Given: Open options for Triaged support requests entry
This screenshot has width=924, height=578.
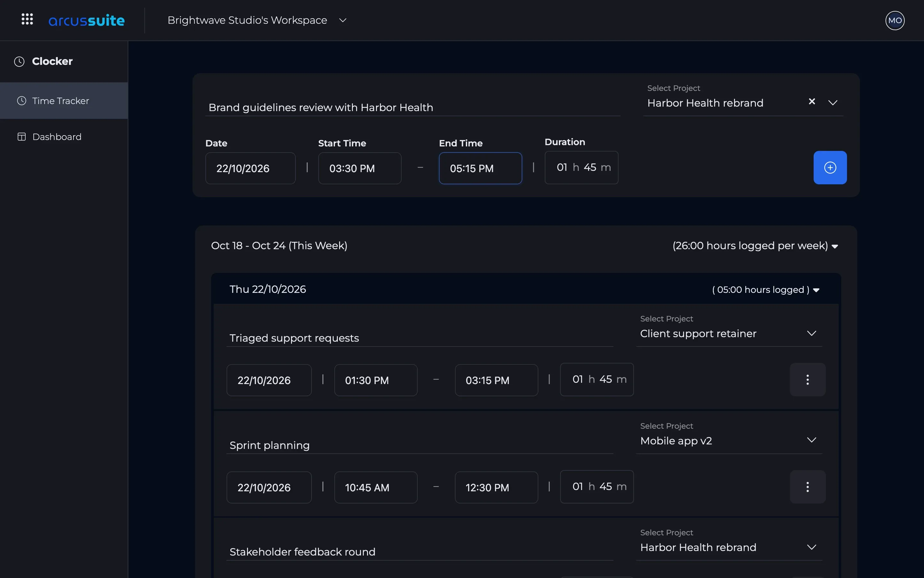Looking at the screenshot, I should point(807,380).
